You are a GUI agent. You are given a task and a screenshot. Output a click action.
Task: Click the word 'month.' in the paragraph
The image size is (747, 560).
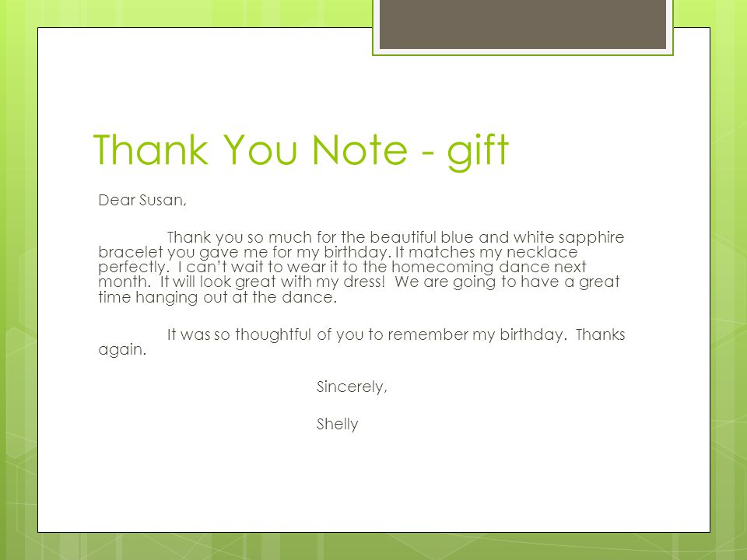(124, 282)
